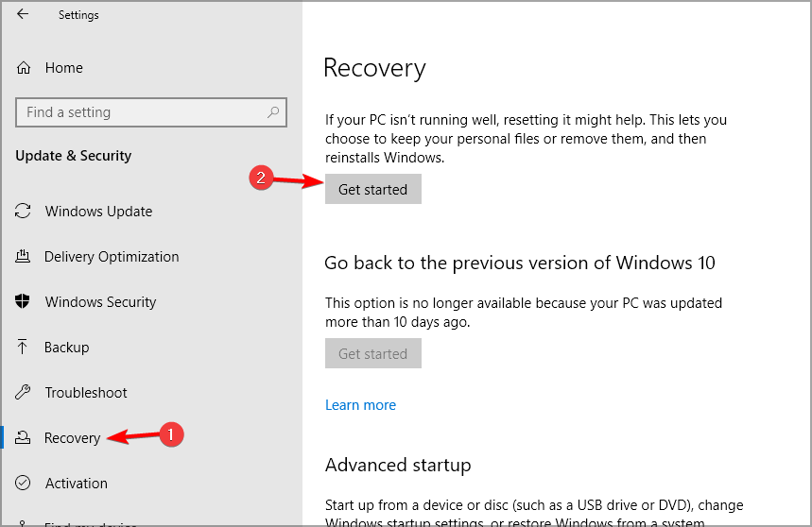Click the Settings window title text

78,15
